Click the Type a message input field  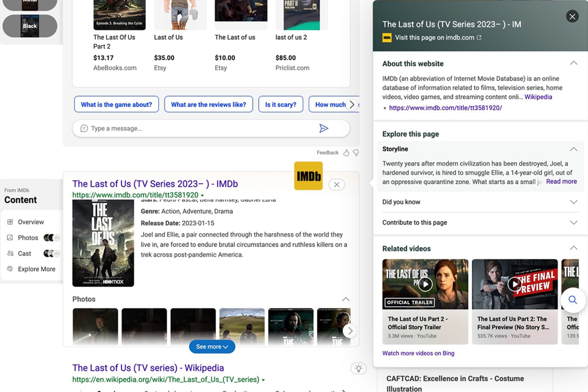196,128
